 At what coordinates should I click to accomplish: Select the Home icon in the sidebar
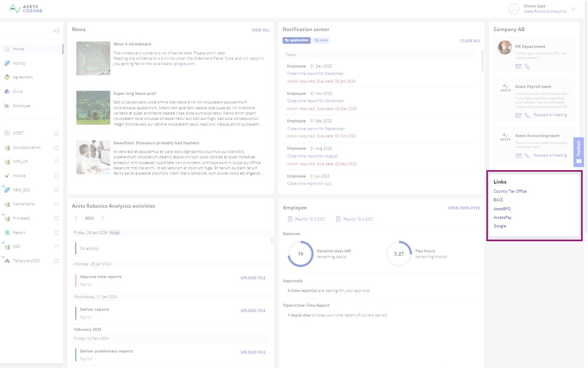(x=7, y=49)
